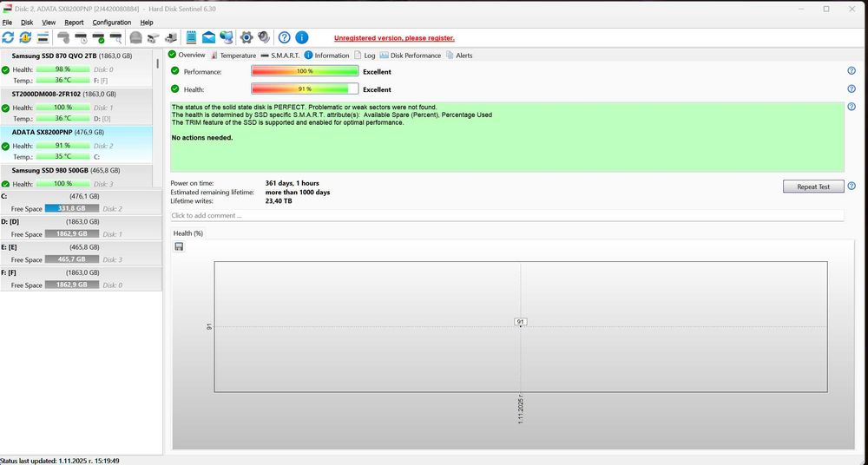The image size is (868, 465).
Task: Select ADATA SX8200PNP disk entry
Action: tap(76, 145)
